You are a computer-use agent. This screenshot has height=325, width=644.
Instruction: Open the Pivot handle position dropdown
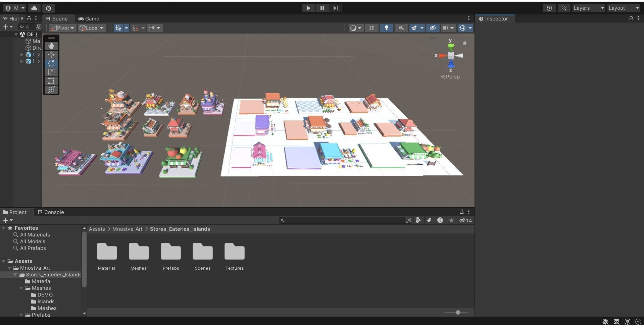click(62, 28)
